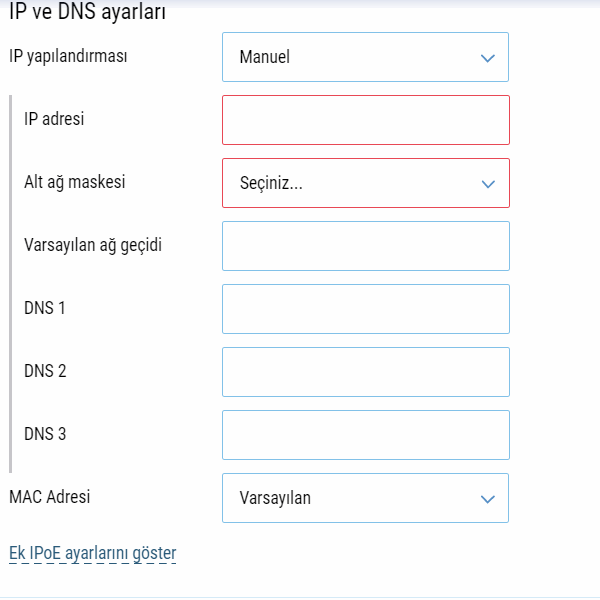This screenshot has width=600, height=600.
Task: Click the chevron arrow beside Seçiniz...
Action: click(488, 184)
